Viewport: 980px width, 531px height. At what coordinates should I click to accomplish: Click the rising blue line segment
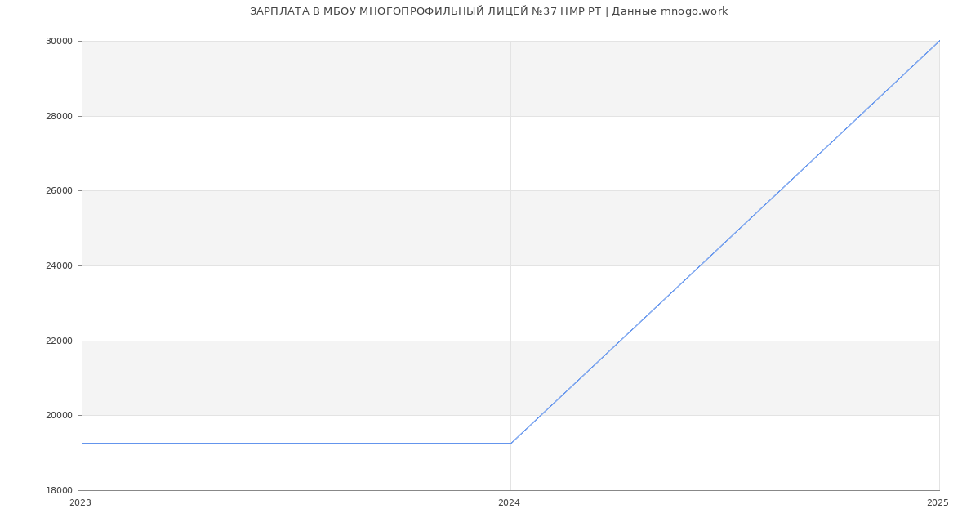pos(725,242)
